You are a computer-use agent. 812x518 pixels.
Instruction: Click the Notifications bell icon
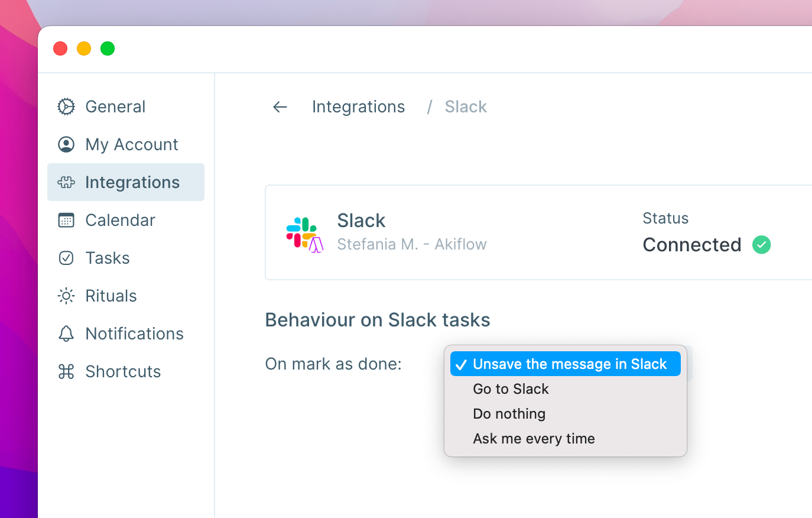[x=66, y=334]
